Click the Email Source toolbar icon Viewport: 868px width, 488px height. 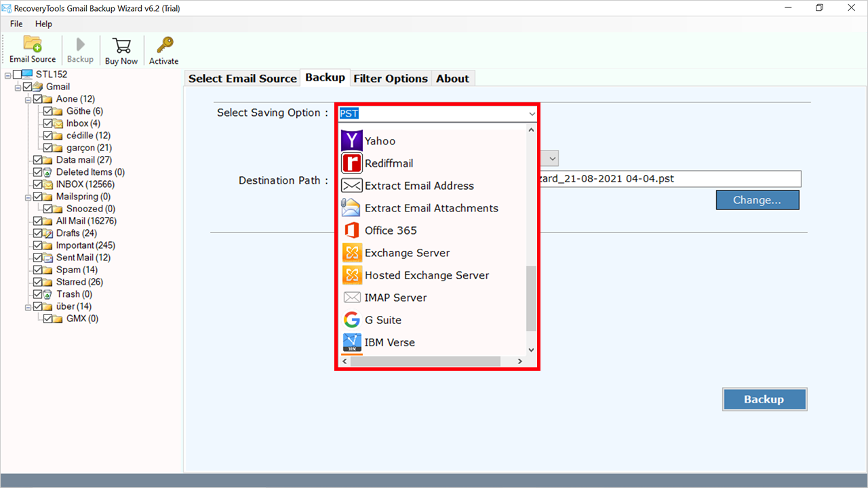coord(33,45)
